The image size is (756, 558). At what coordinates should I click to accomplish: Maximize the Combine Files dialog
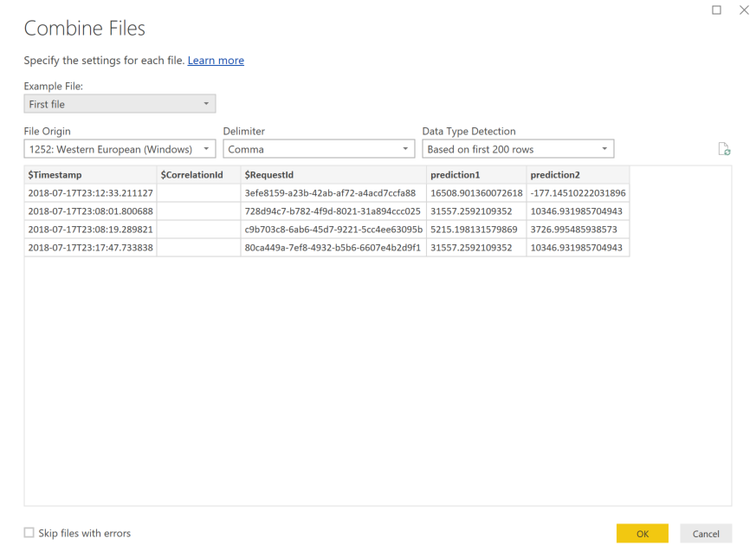(x=716, y=9)
